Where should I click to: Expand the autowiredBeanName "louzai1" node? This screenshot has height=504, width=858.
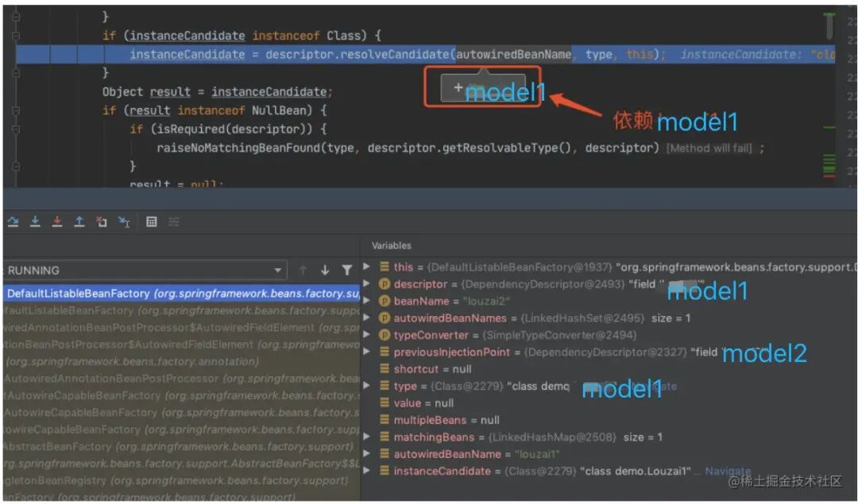366,454
